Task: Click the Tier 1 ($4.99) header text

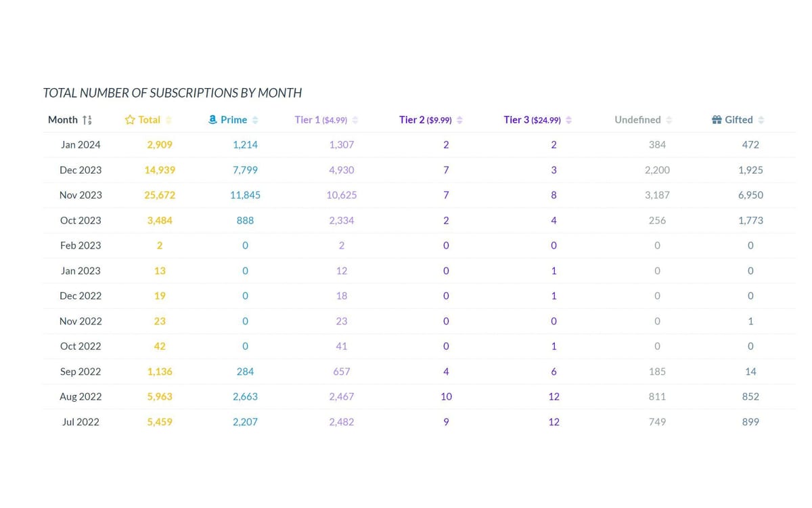Action: pyautogui.click(x=321, y=120)
